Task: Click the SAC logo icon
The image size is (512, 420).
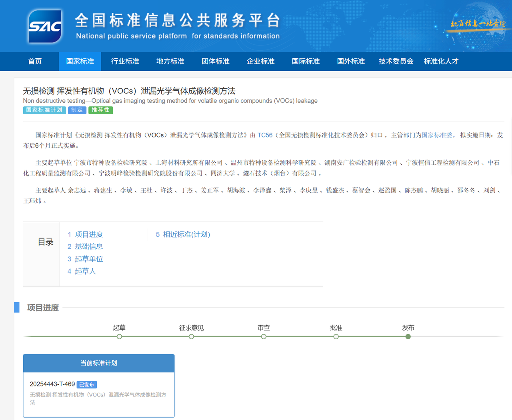Action: tap(45, 26)
